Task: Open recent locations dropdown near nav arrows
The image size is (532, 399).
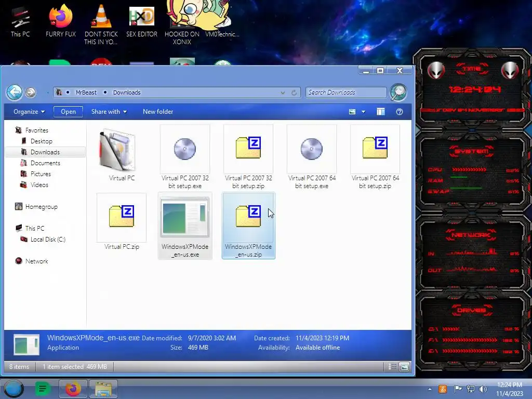Action: click(x=47, y=92)
